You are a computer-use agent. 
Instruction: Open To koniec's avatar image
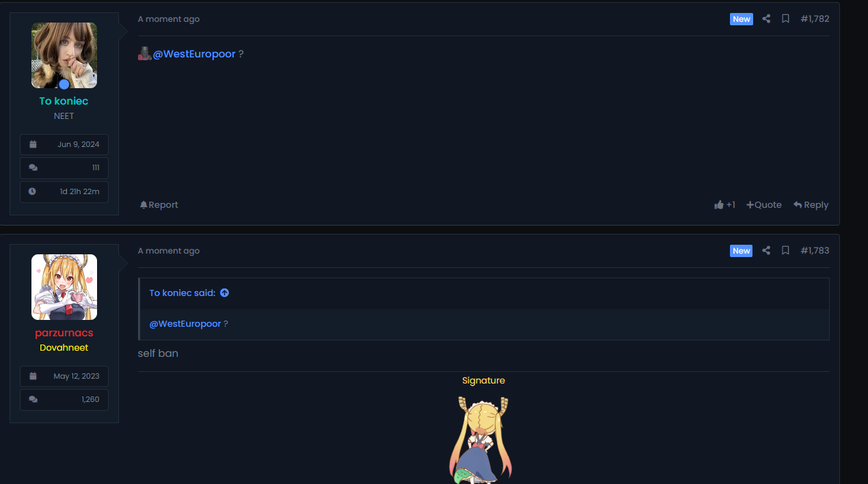pos(64,55)
